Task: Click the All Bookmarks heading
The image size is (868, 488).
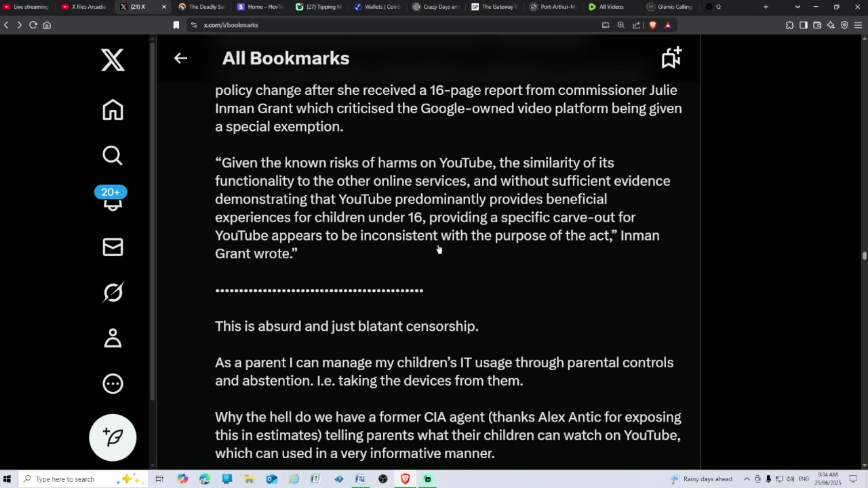Action: click(x=285, y=58)
